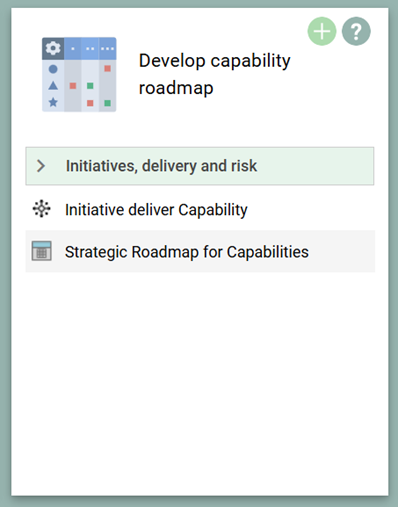Click the three-dots column header in the matrix image

click(107, 49)
